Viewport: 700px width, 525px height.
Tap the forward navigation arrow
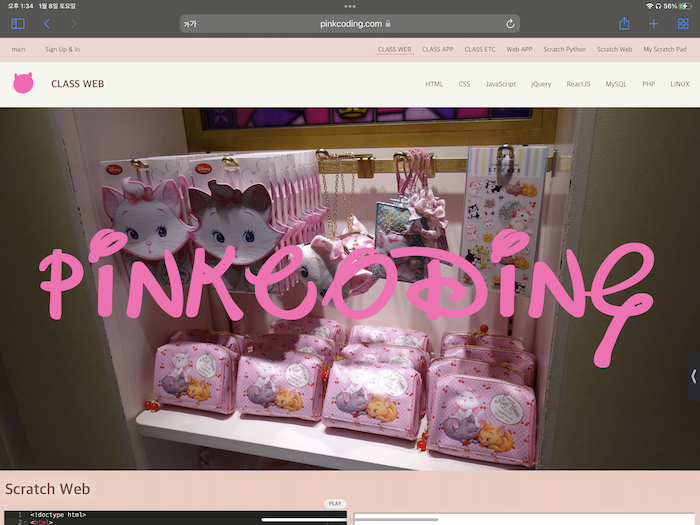[74, 24]
